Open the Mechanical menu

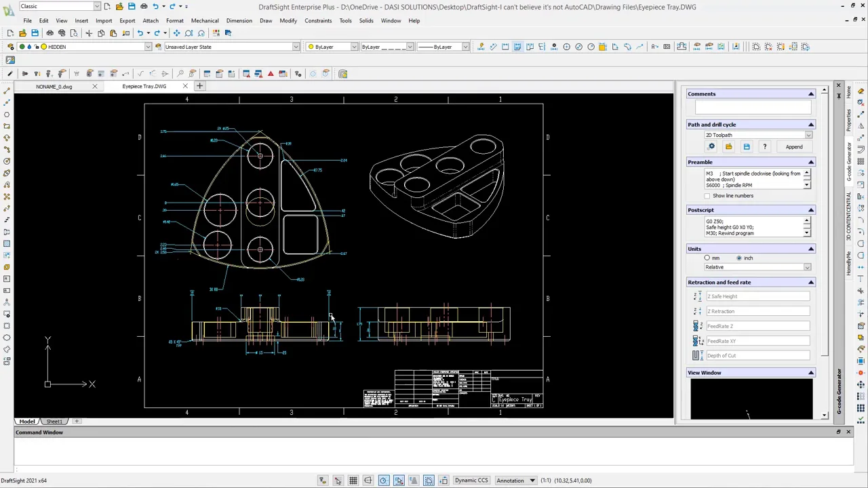pos(205,20)
